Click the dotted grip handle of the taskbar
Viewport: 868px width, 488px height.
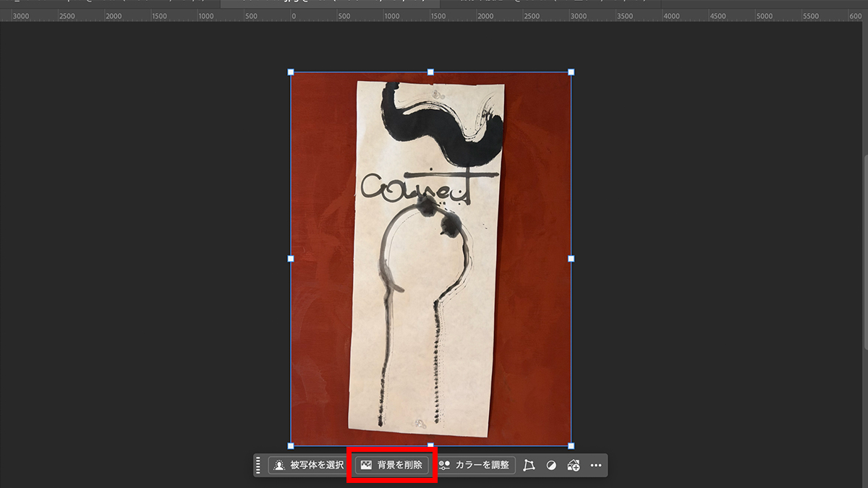point(258,465)
